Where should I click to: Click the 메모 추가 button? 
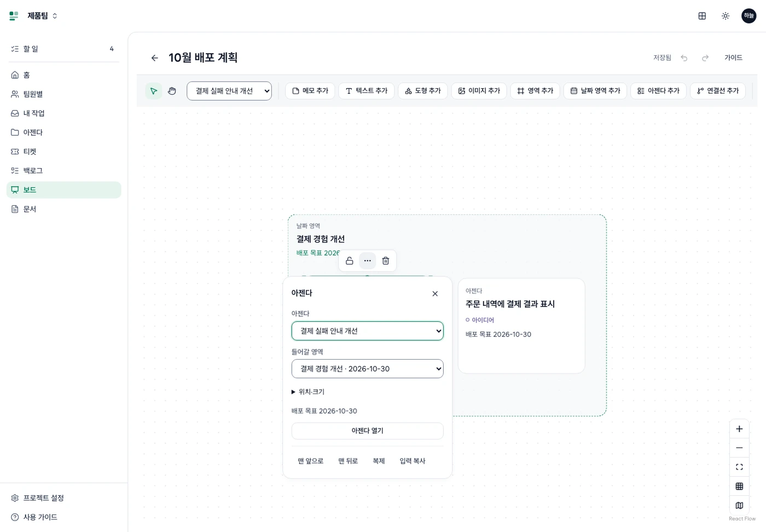tap(310, 91)
